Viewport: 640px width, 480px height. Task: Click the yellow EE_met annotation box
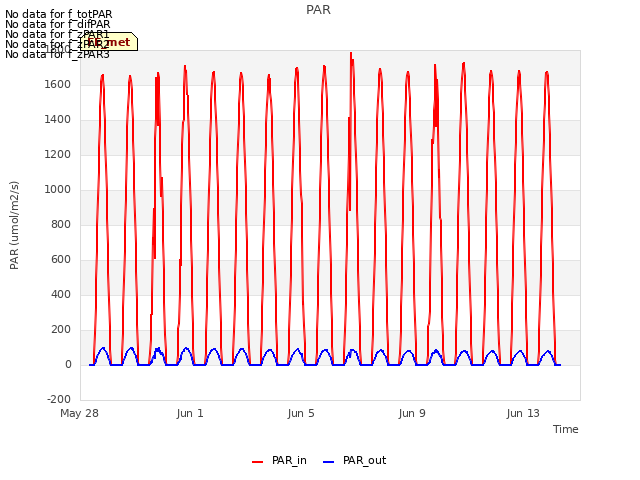(x=109, y=42)
